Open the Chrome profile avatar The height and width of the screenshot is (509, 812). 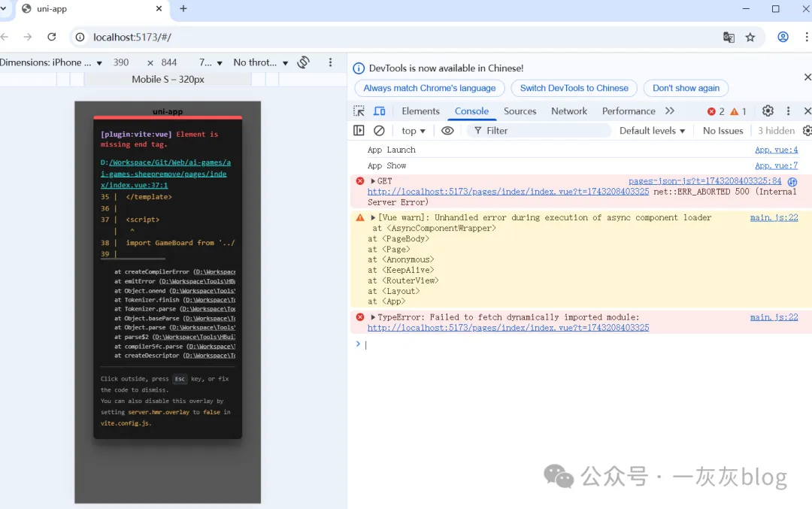point(783,37)
